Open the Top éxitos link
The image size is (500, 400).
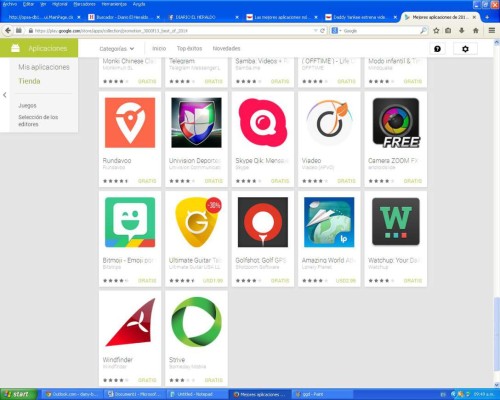[189, 49]
